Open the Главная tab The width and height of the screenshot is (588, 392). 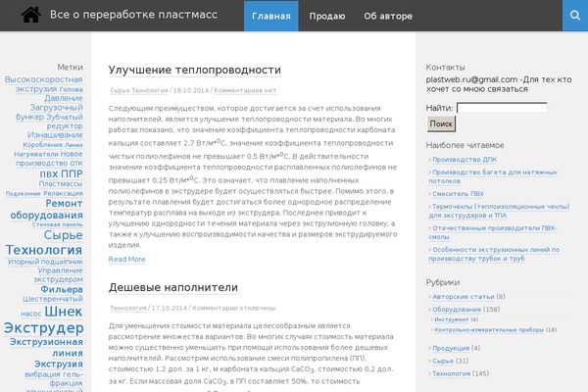(x=271, y=16)
